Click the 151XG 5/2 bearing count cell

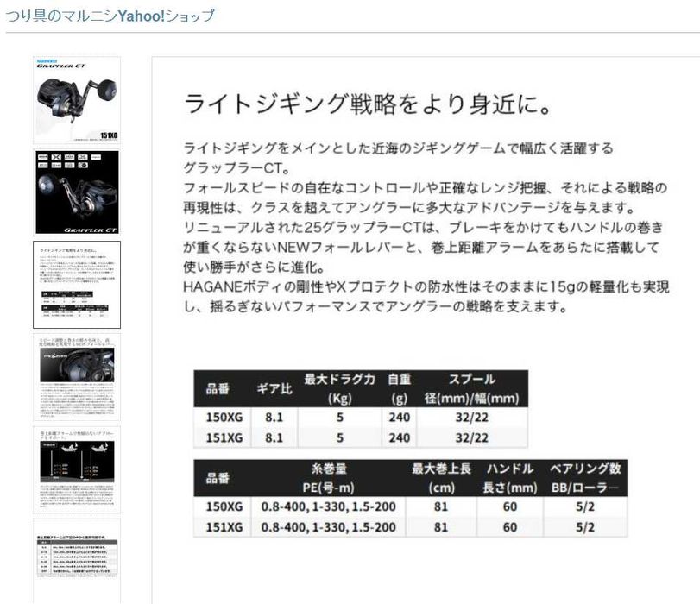coord(585,526)
